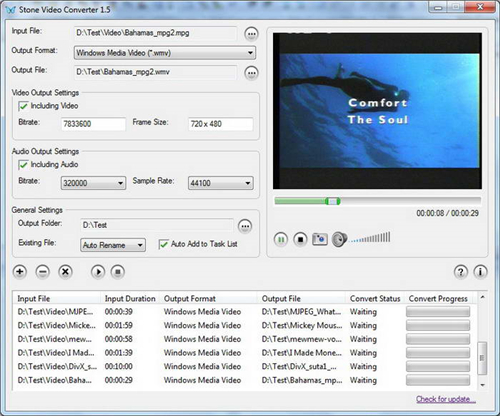This screenshot has height=416, width=500.
Task: Clear all tasks with the X icon
Action: click(65, 272)
